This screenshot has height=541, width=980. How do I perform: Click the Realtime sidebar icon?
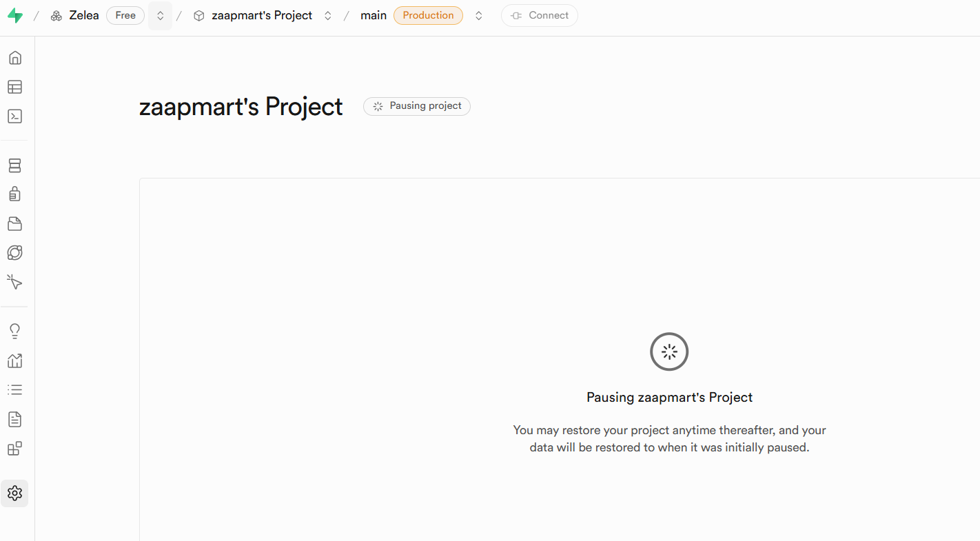tap(14, 282)
